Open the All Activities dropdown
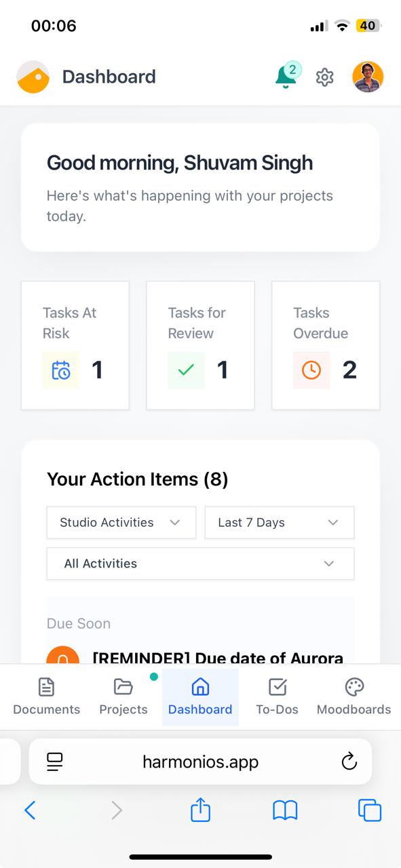Viewport: 401px width, 868px height. 200,564
